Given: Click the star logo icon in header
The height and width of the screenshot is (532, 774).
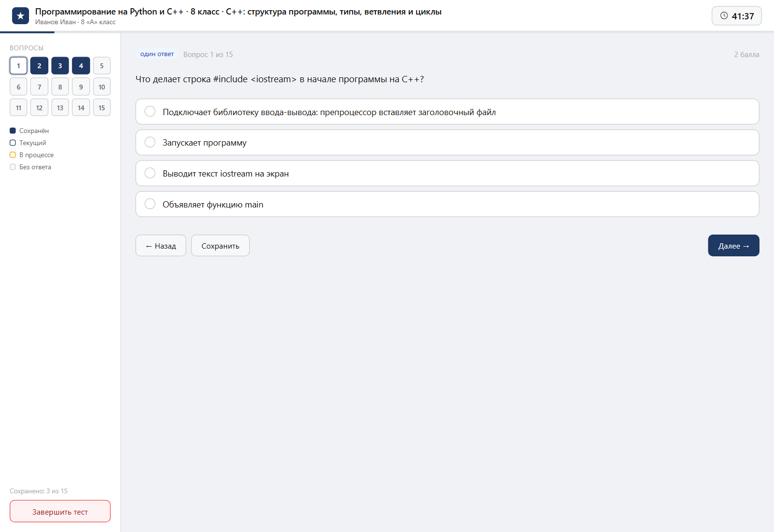Looking at the screenshot, I should pyautogui.click(x=20, y=16).
